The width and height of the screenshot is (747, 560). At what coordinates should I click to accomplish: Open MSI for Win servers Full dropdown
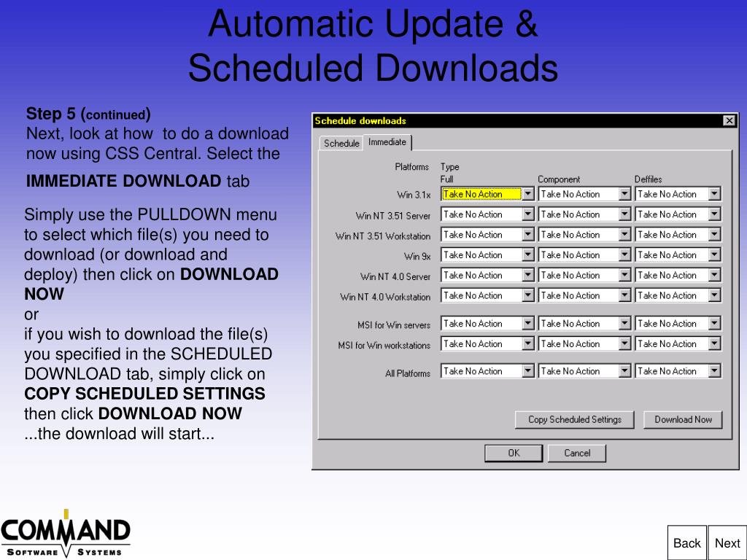click(x=487, y=324)
